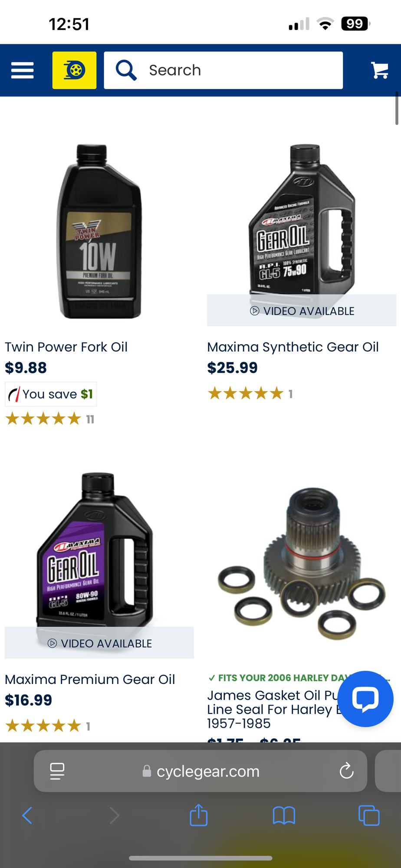Play video for Maxima Premium Gear Oil

click(99, 643)
